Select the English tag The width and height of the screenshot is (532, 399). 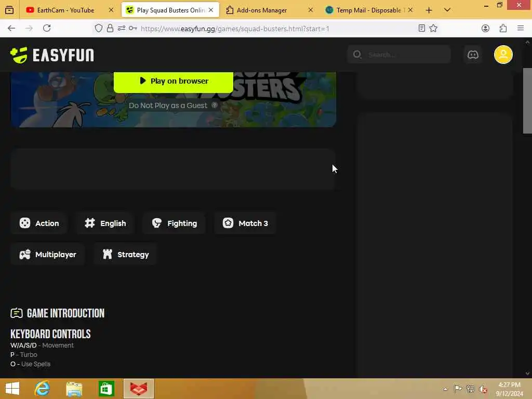[x=105, y=223]
